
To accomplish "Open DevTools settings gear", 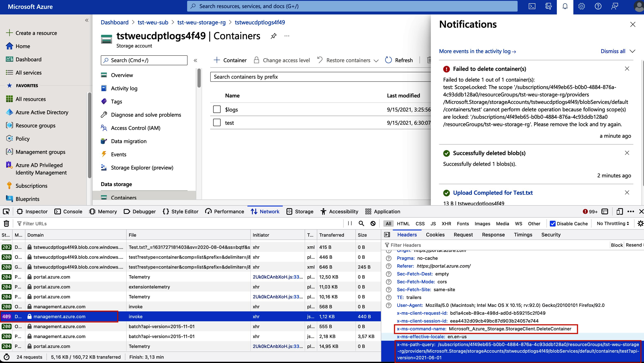I will (640, 223).
